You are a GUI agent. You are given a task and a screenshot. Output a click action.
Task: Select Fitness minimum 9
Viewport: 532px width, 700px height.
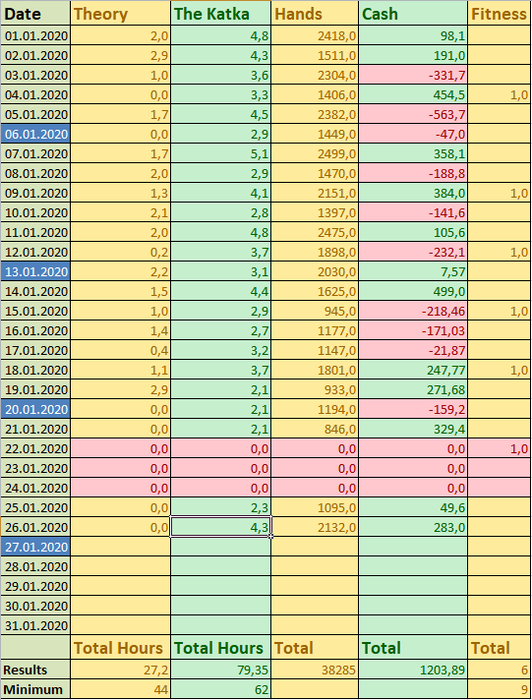499,689
